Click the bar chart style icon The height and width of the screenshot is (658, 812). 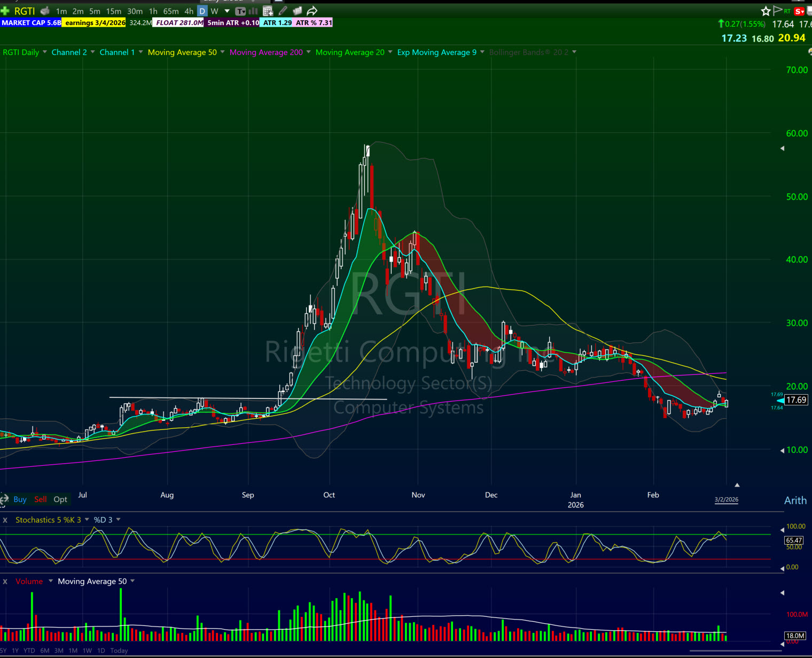(253, 11)
